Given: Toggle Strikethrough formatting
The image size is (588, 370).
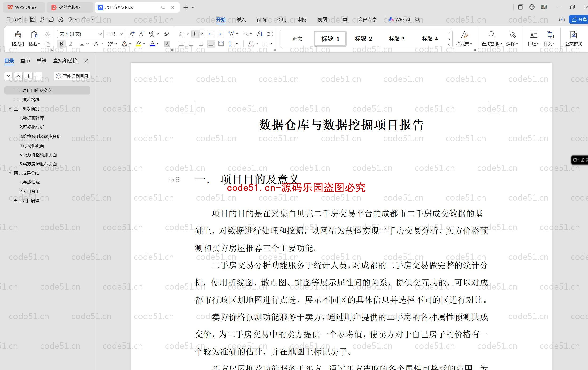Looking at the screenshot, I should click(96, 44).
